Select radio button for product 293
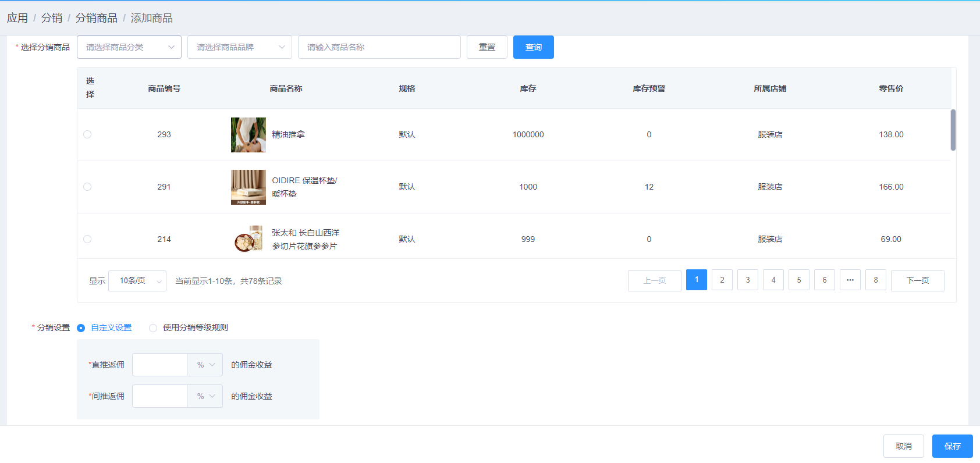Screen dimensions: 980x463 (x=87, y=134)
